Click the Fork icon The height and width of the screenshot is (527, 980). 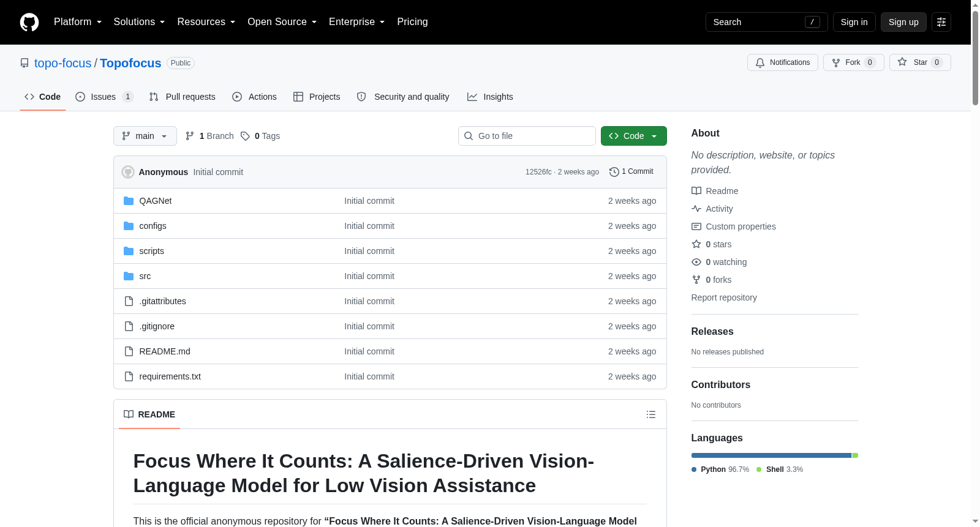[836, 62]
